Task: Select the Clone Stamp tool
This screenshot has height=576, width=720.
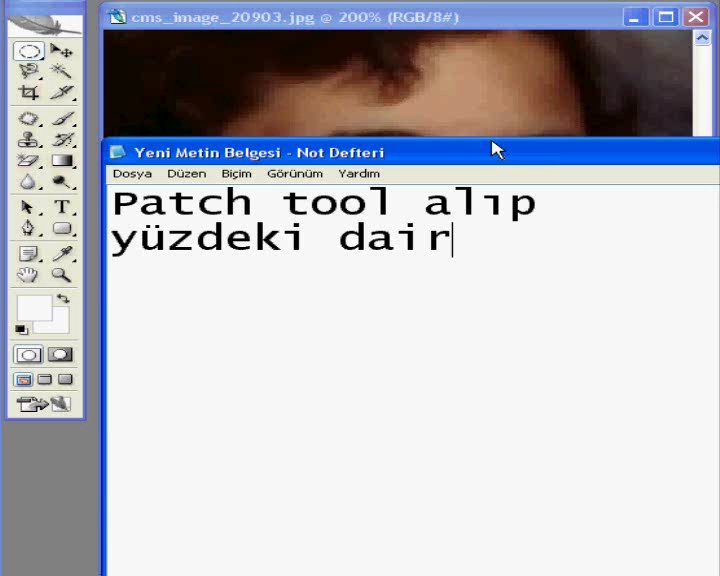Action: [x=29, y=139]
